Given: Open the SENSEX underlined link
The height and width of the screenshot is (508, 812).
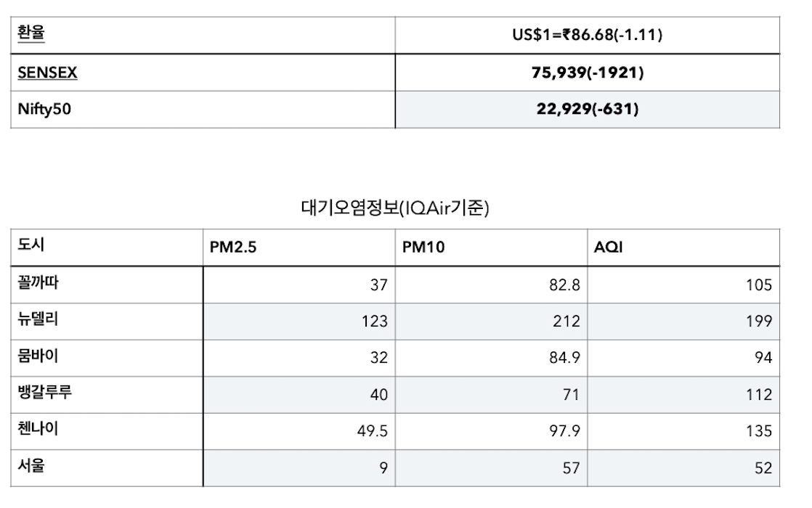Looking at the screenshot, I should click(47, 73).
